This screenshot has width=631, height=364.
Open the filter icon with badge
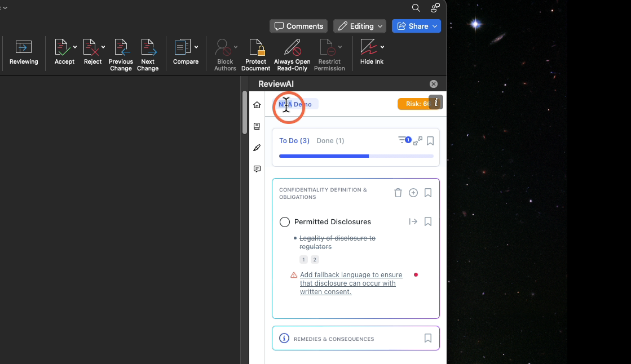coord(404,140)
